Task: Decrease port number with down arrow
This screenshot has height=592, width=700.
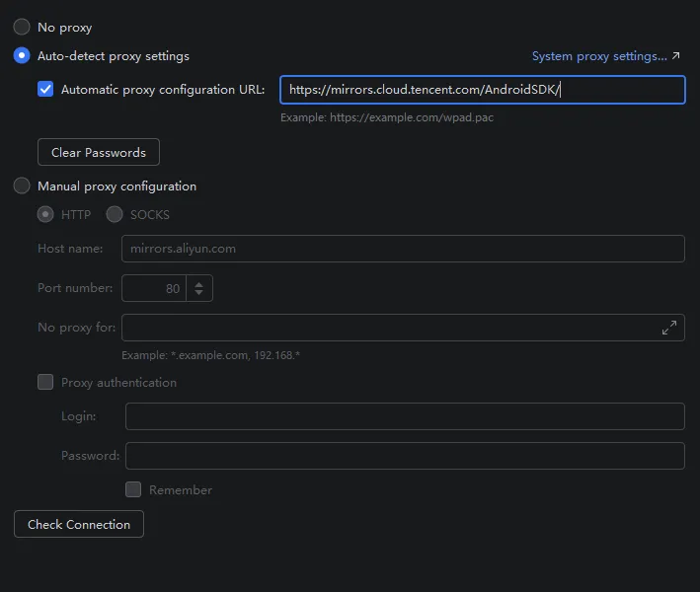Action: coord(199,293)
